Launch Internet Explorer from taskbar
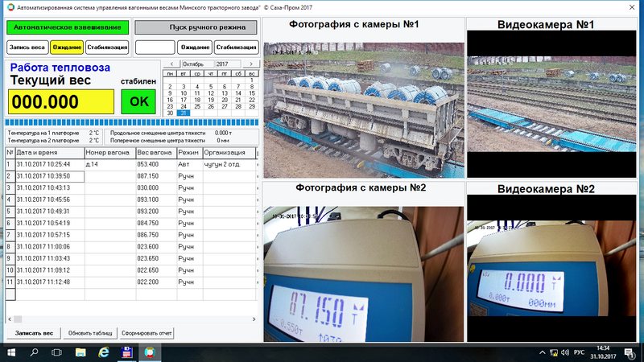644x362 pixels. [x=104, y=352]
